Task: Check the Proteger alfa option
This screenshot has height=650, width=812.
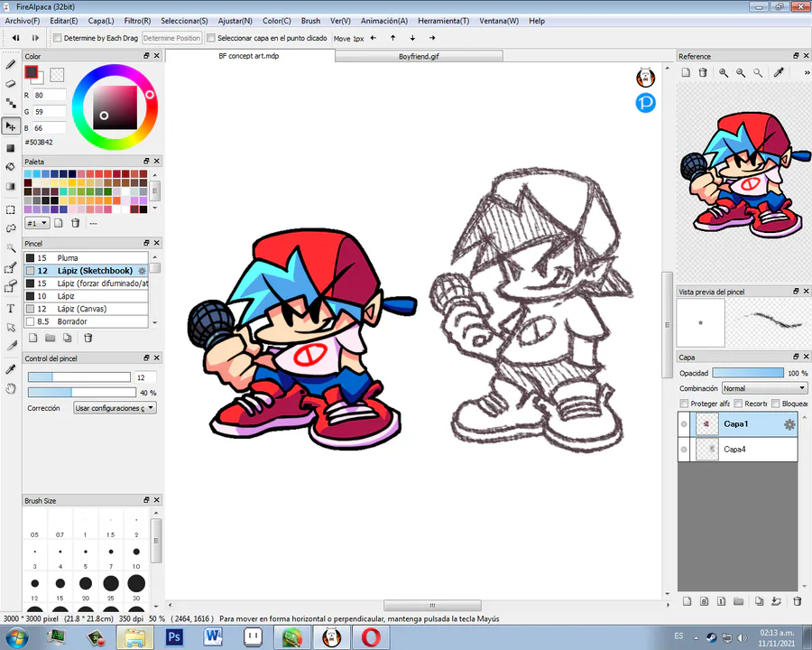Action: click(x=684, y=404)
